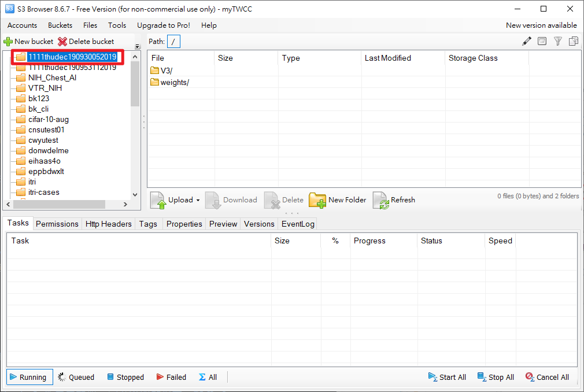Click the copy path icon in top right

coord(574,41)
